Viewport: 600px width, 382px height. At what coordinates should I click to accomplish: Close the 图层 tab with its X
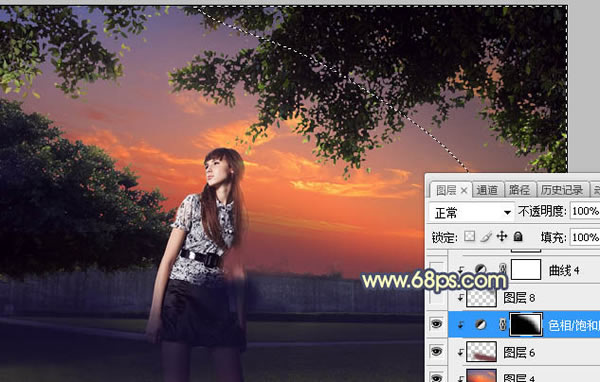click(x=464, y=190)
